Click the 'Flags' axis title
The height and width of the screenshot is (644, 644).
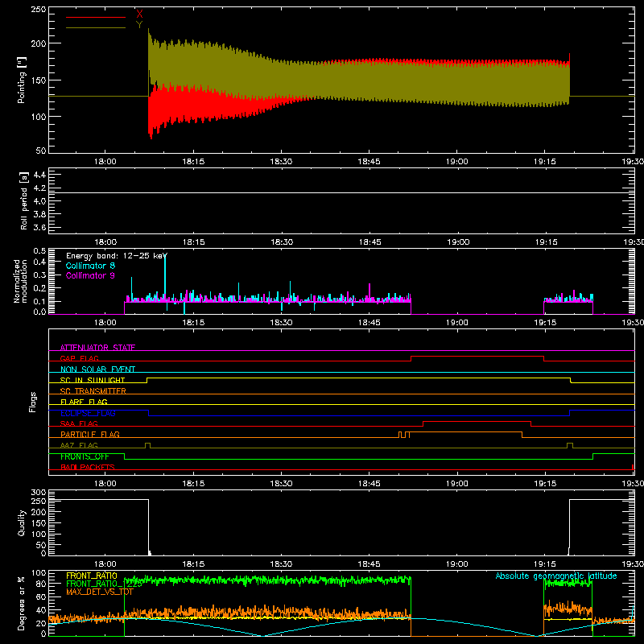(32, 402)
